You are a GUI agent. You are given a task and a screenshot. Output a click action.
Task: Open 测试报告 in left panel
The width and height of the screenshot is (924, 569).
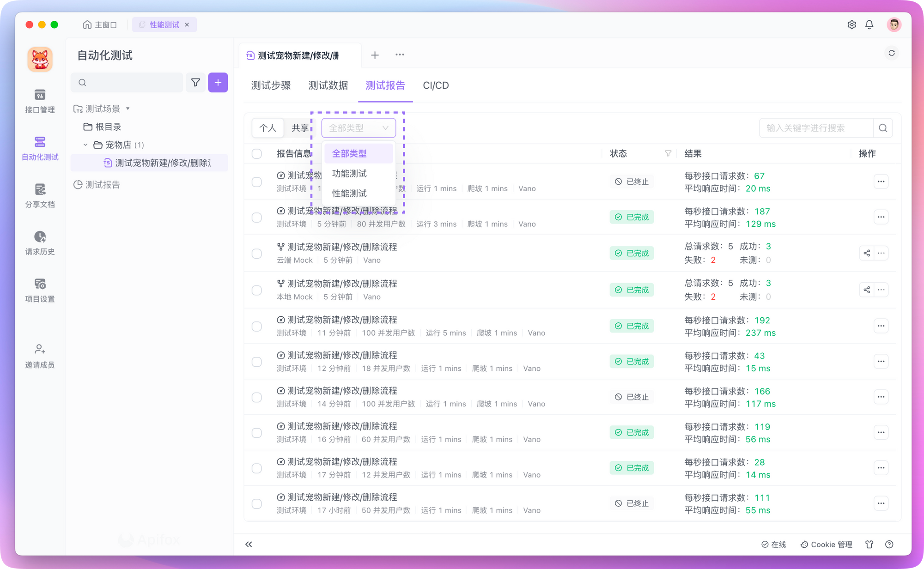tap(97, 184)
